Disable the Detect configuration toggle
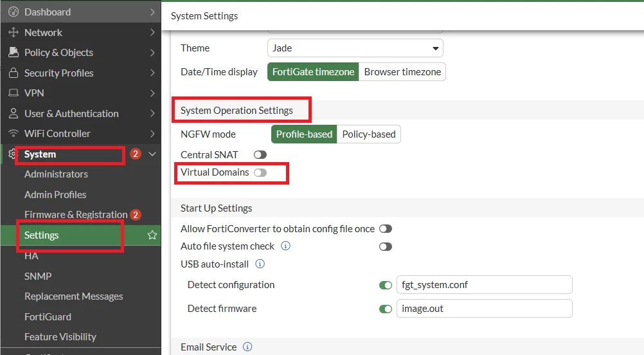Screen dimensions: 644x355 click(x=385, y=285)
